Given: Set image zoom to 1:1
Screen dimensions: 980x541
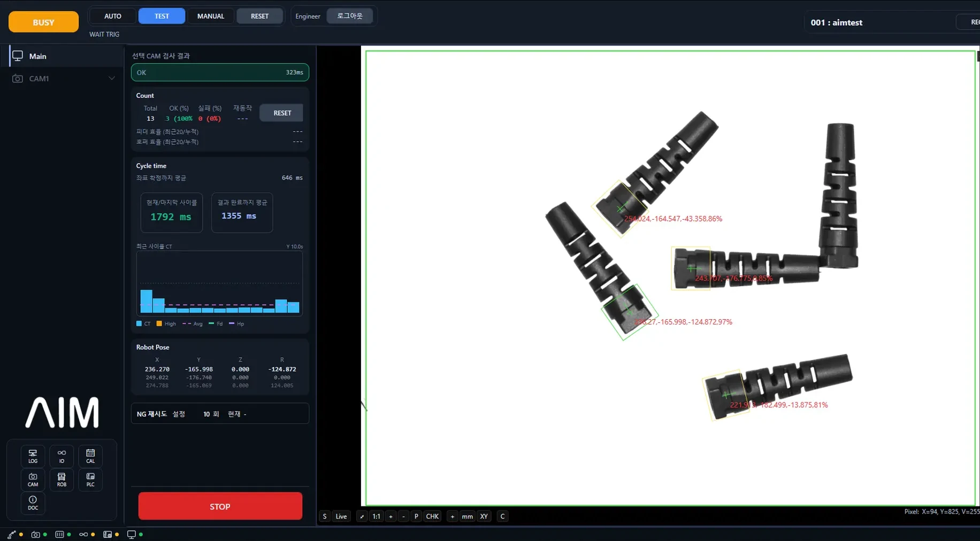Looking at the screenshot, I should 377,516.
